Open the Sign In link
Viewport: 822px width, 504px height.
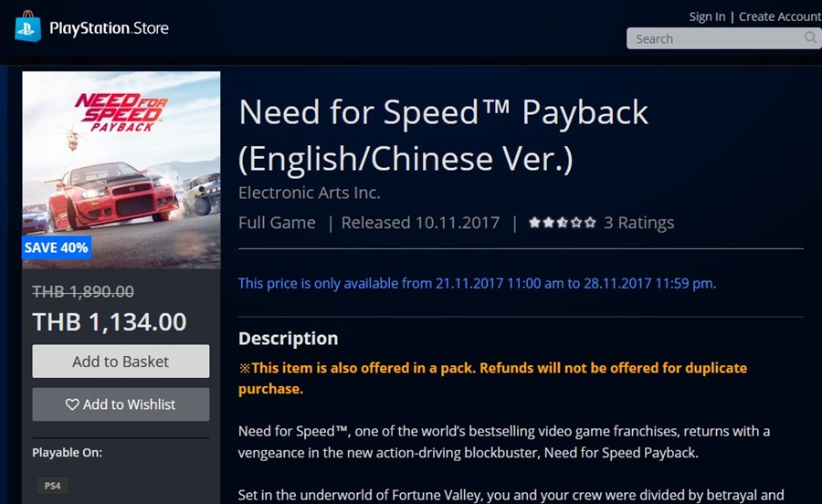click(x=707, y=16)
